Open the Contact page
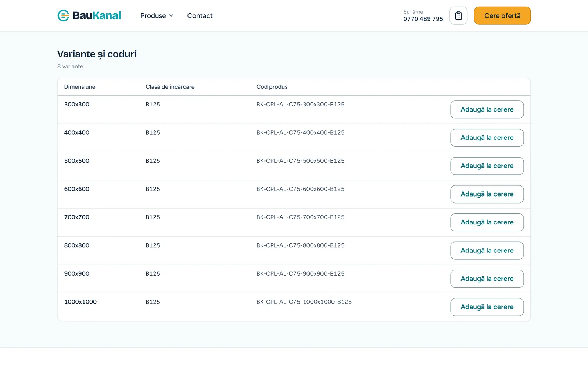The height and width of the screenshot is (368, 588). pos(200,15)
